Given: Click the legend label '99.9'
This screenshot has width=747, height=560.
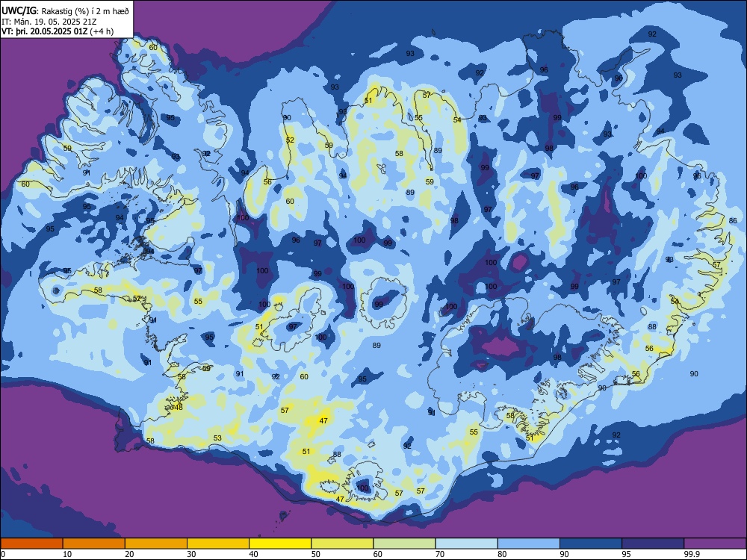Looking at the screenshot, I should tap(691, 554).
